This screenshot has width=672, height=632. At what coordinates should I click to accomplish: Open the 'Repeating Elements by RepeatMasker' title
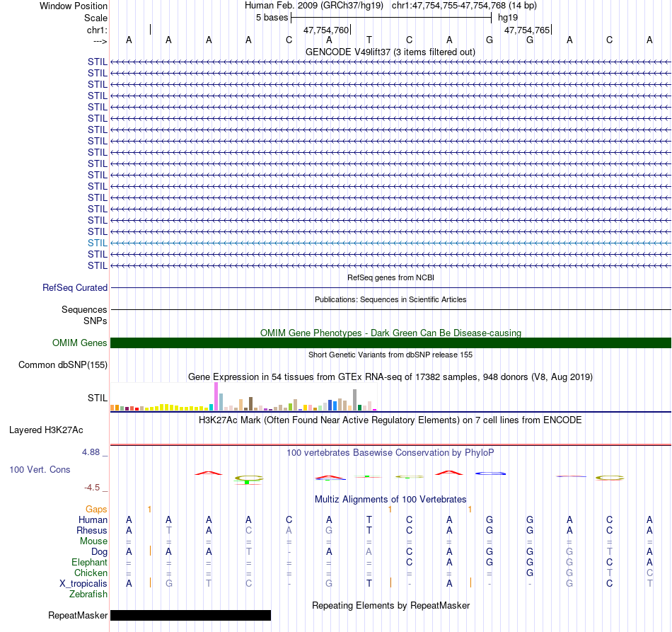390,605
